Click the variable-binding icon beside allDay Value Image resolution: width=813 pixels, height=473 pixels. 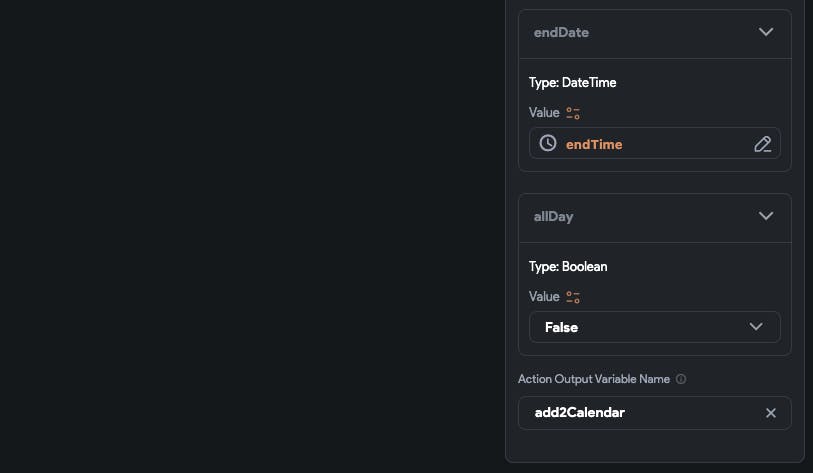click(x=573, y=297)
